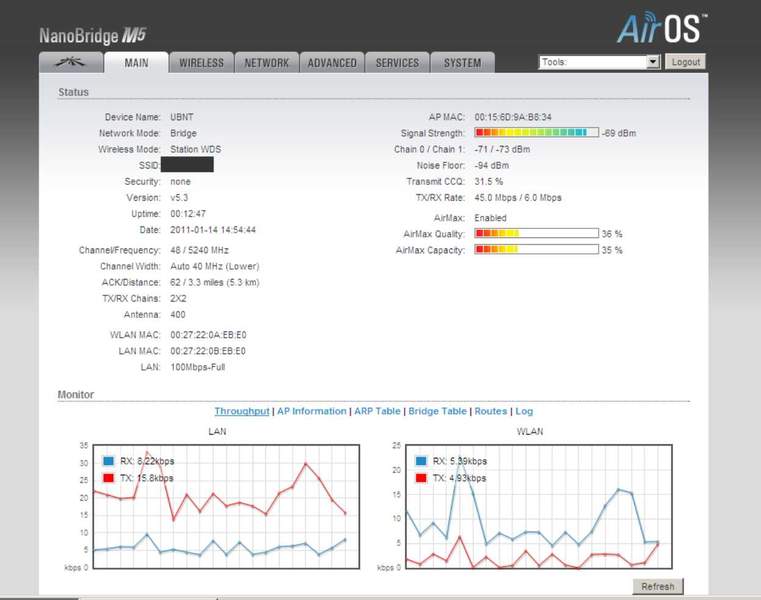The image size is (761, 600).
Task: Click the AirMax Capacity bar
Action: (536, 250)
